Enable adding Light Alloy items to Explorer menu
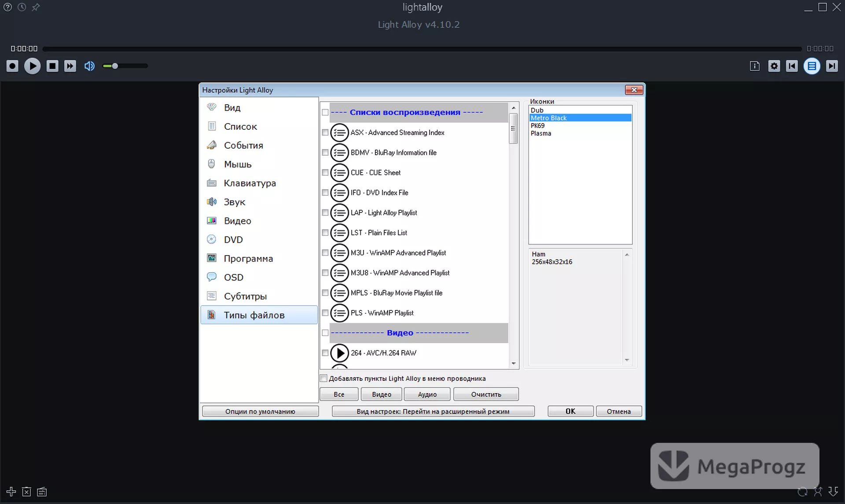Screen dimensions: 845x504 (324, 378)
